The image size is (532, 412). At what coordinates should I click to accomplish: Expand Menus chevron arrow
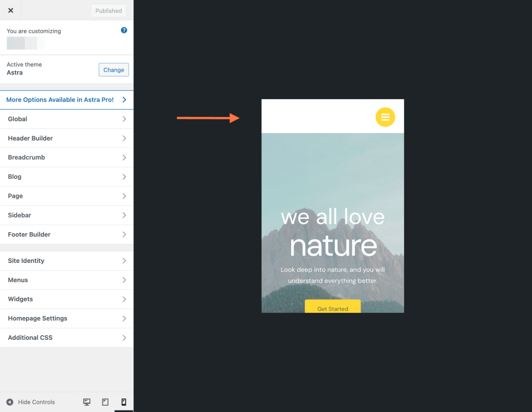(124, 280)
